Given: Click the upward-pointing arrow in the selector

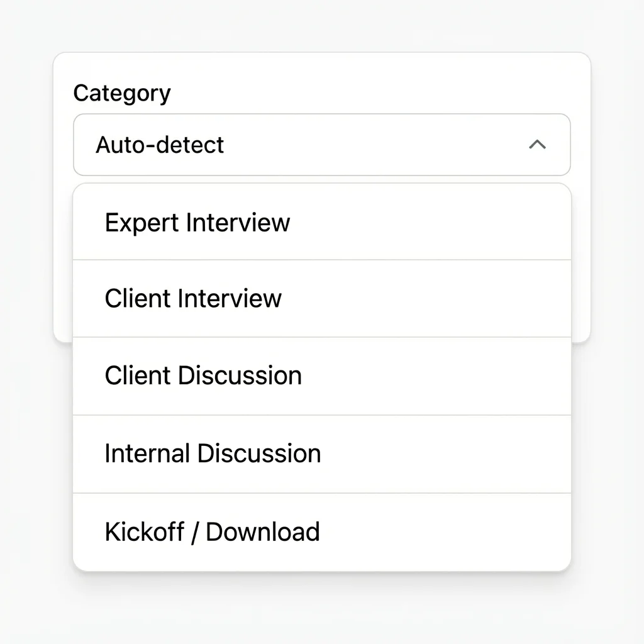Looking at the screenshot, I should click(537, 145).
